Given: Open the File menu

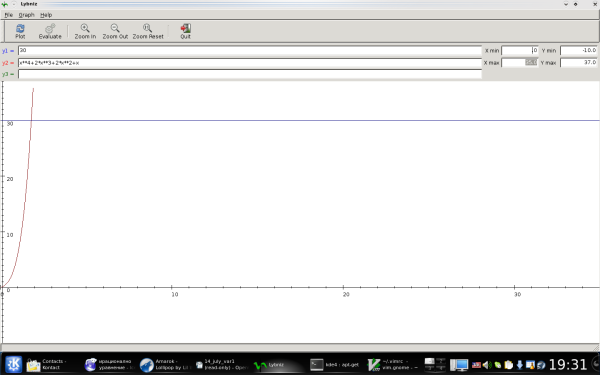Looking at the screenshot, I should [x=8, y=15].
